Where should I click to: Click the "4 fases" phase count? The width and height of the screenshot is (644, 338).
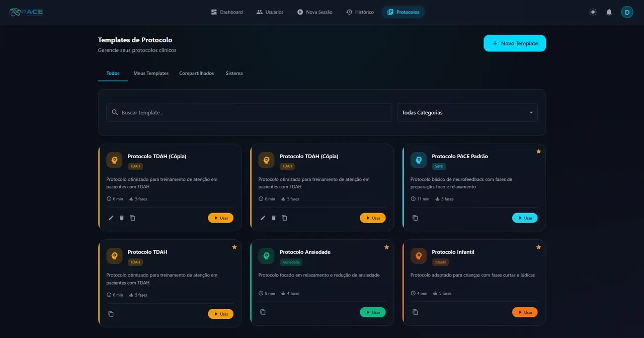pos(293,293)
